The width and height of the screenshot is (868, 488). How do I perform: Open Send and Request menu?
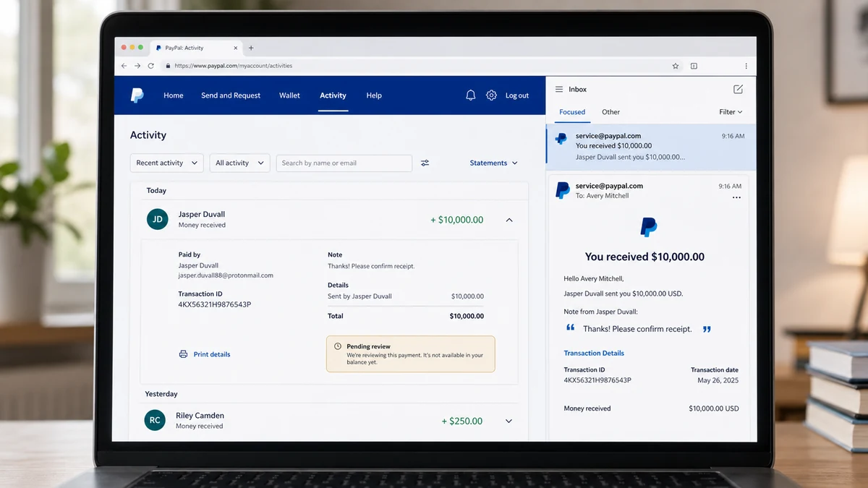[x=231, y=95]
